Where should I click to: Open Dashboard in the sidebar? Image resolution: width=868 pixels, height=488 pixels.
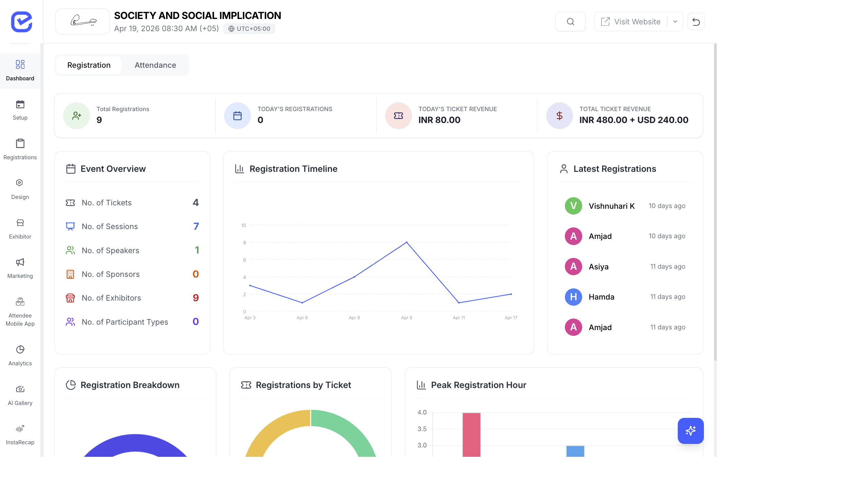click(20, 71)
